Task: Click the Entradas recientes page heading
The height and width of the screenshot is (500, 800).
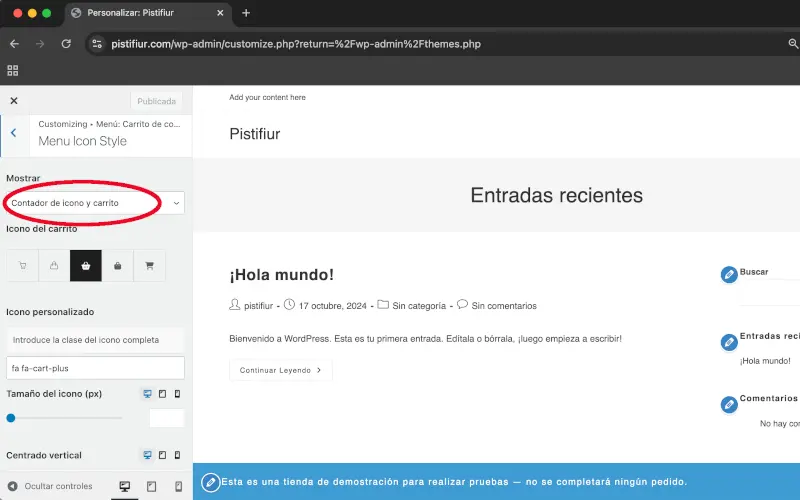Action: tap(556, 195)
